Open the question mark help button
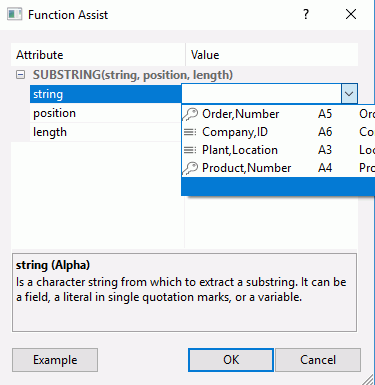375x385 pixels. point(306,14)
